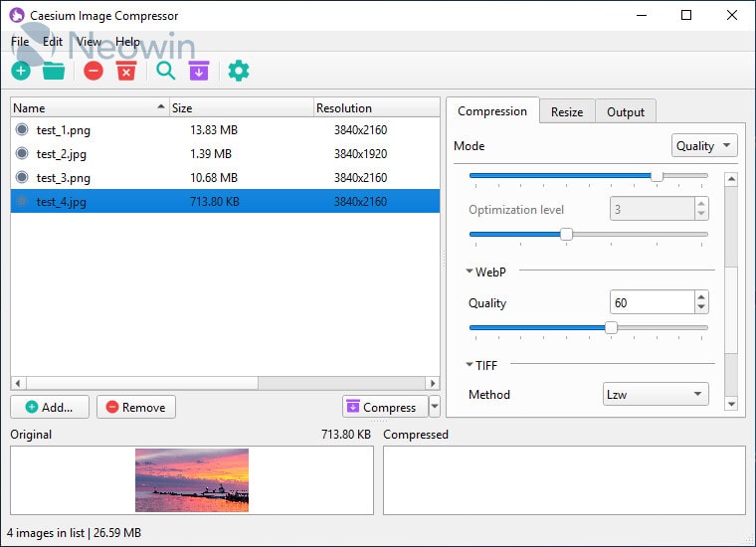The image size is (756, 547).
Task: Click the Compress button
Action: click(x=385, y=407)
